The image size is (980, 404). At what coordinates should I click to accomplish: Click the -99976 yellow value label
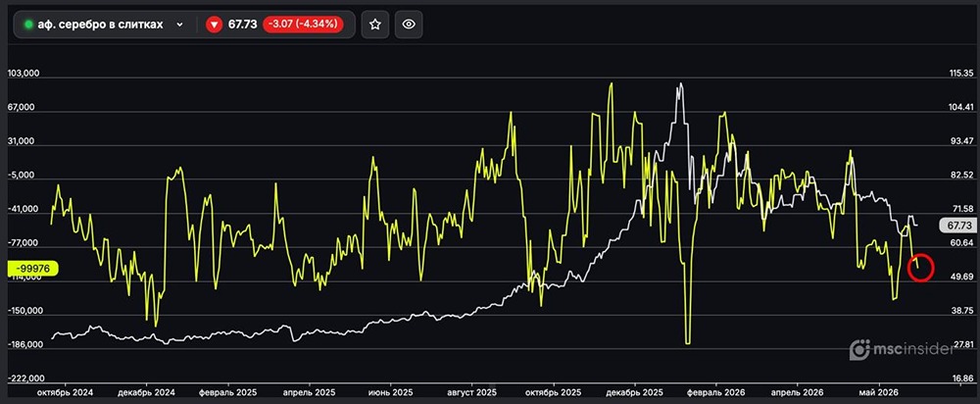(x=32, y=269)
